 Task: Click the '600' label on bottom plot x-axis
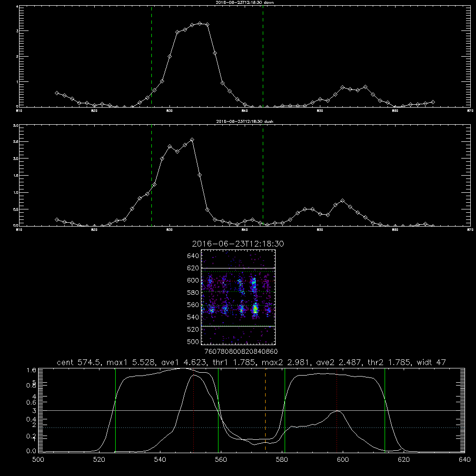click(x=343, y=460)
